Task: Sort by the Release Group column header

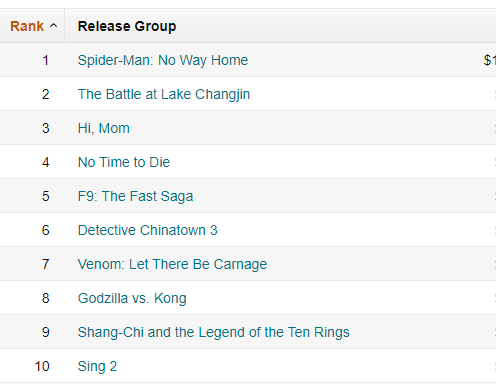Action: coord(127,26)
